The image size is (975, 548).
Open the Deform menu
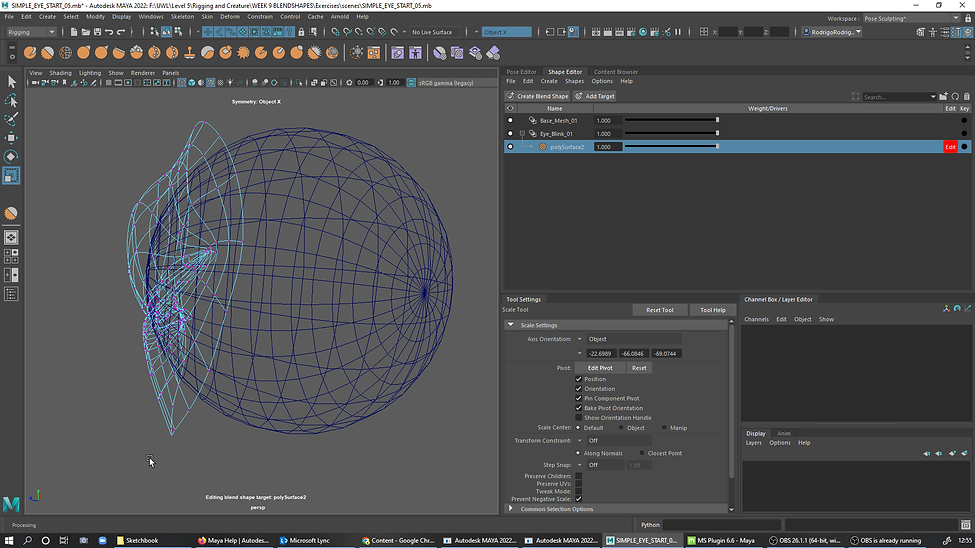click(229, 17)
